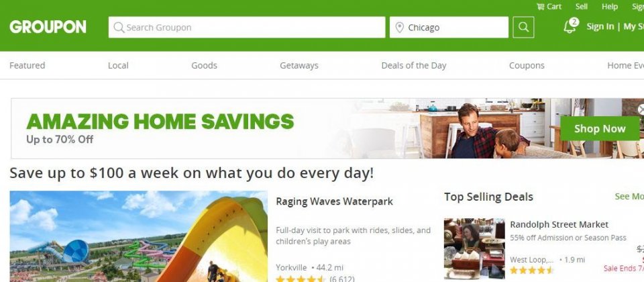Open the notifications bell with badge
This screenshot has width=644, height=282.
[570, 26]
